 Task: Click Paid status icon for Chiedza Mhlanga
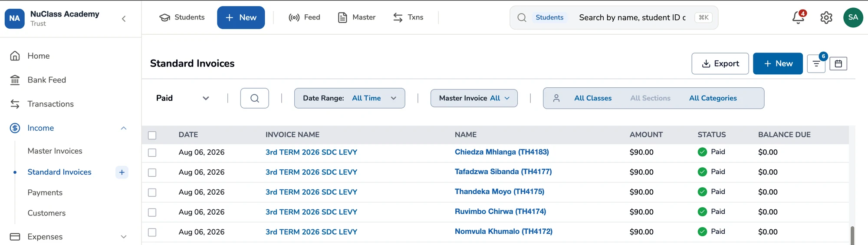click(702, 152)
